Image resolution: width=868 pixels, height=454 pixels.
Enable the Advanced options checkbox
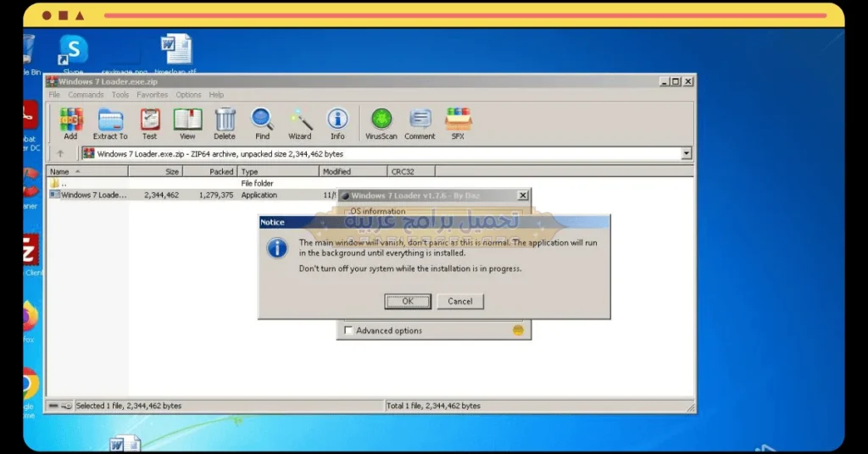[348, 330]
